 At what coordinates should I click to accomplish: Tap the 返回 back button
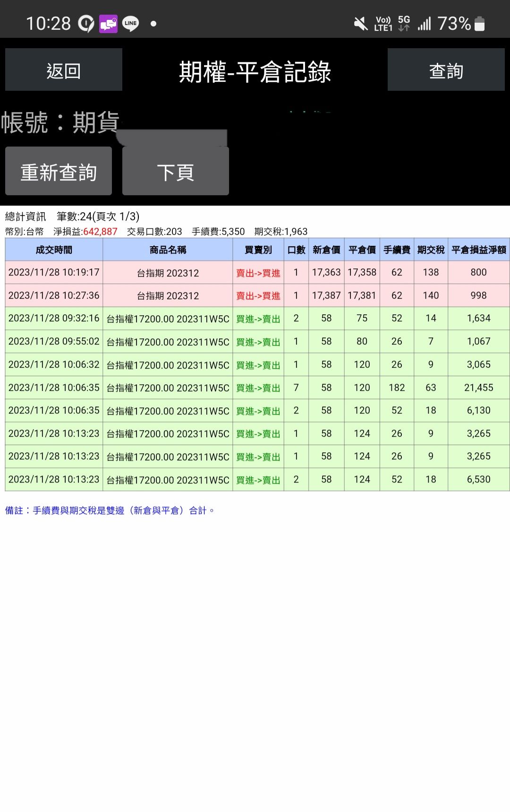64,69
